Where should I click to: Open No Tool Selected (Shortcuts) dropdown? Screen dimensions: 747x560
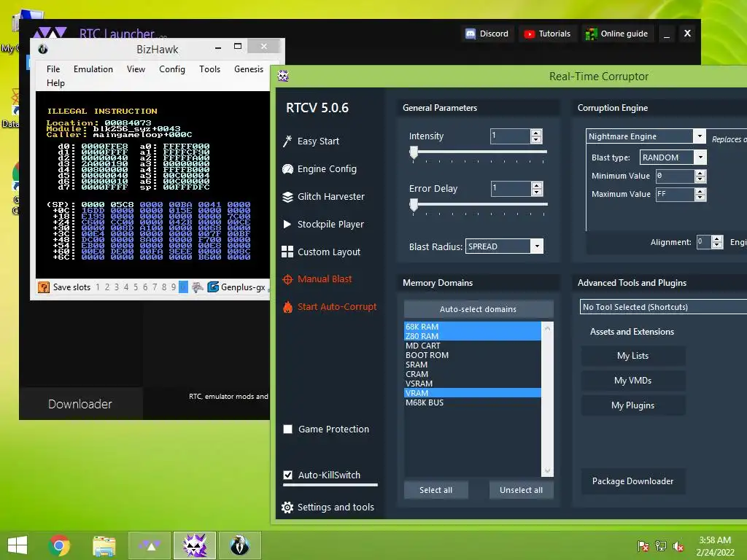[663, 307]
